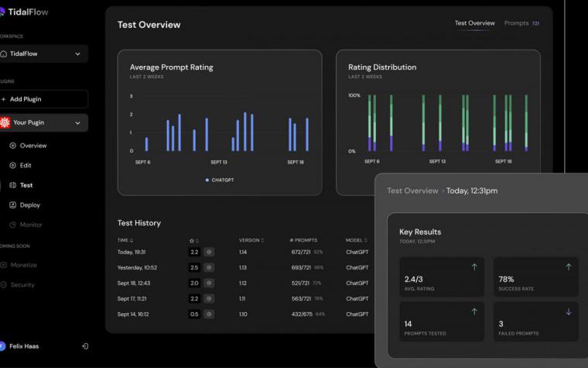Screen dimensions: 588x368
Task: Click the Monitor icon in sidebar
Action: (x=12, y=225)
